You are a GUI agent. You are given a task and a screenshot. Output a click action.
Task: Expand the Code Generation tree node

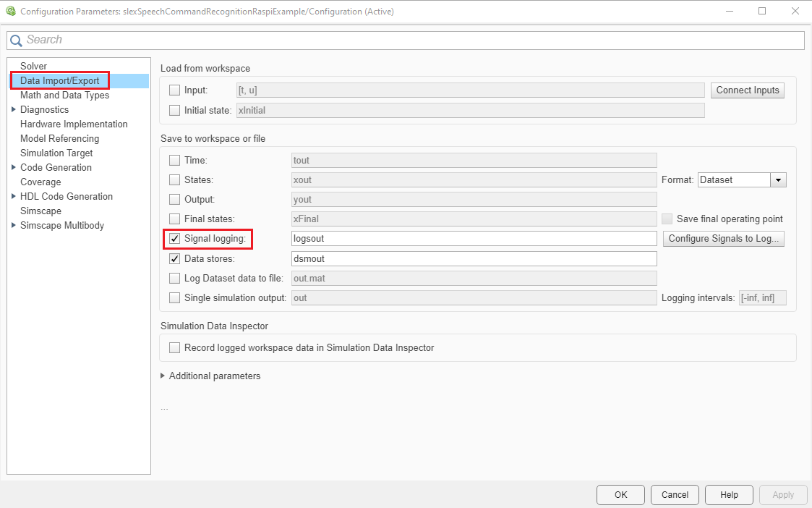[x=14, y=168]
